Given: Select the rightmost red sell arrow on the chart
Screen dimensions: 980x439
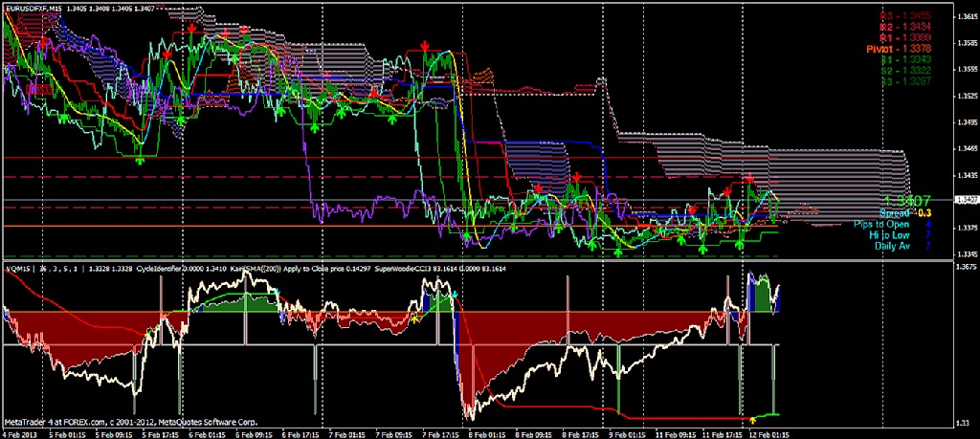Looking at the screenshot, I should 750,179.
